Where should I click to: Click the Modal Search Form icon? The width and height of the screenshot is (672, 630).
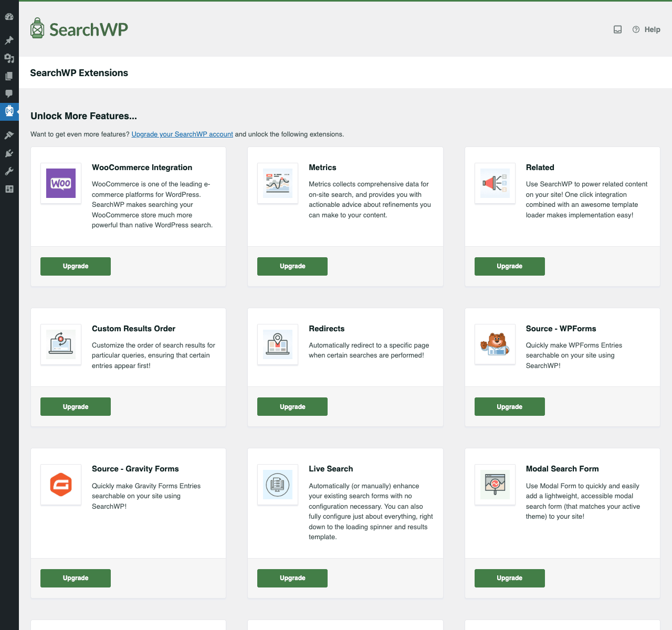(495, 485)
